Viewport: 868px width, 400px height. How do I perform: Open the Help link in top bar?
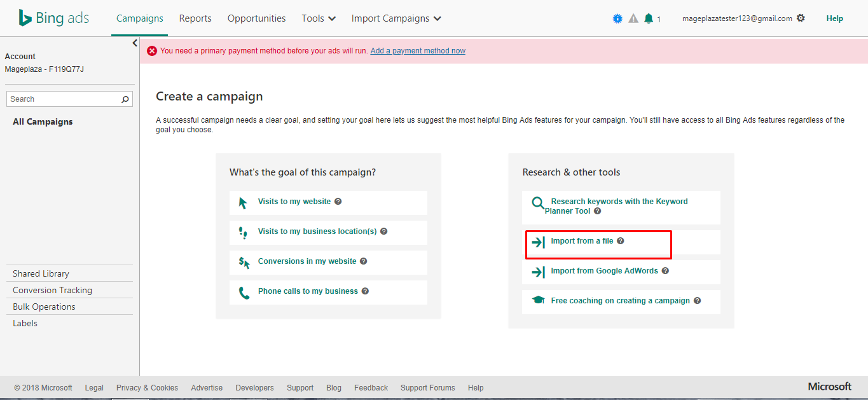coord(834,18)
